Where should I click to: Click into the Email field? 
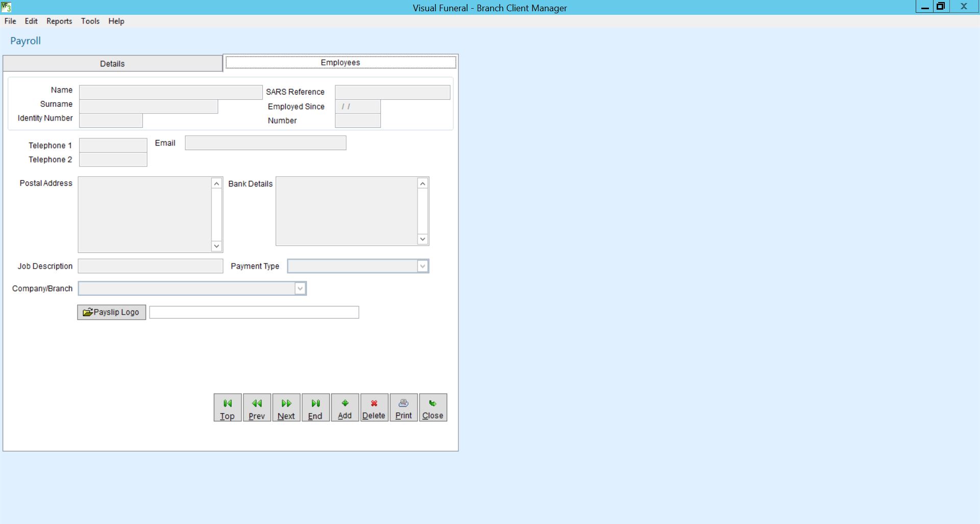click(265, 143)
